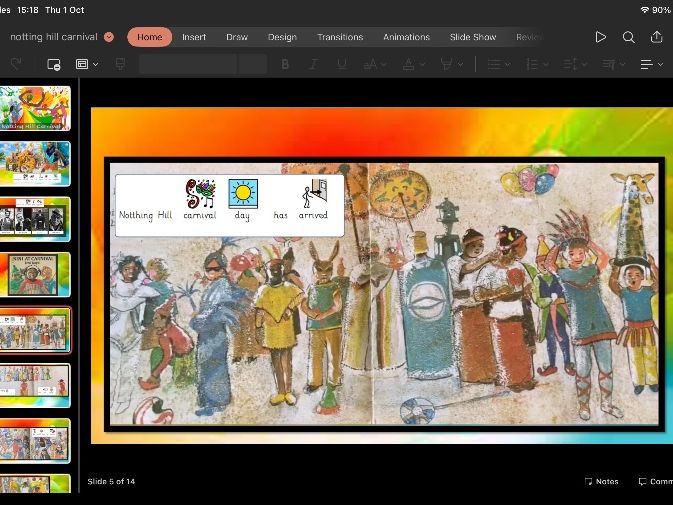Tap the 'notting hill carnival' file name
The height and width of the screenshot is (505, 673).
tap(54, 37)
